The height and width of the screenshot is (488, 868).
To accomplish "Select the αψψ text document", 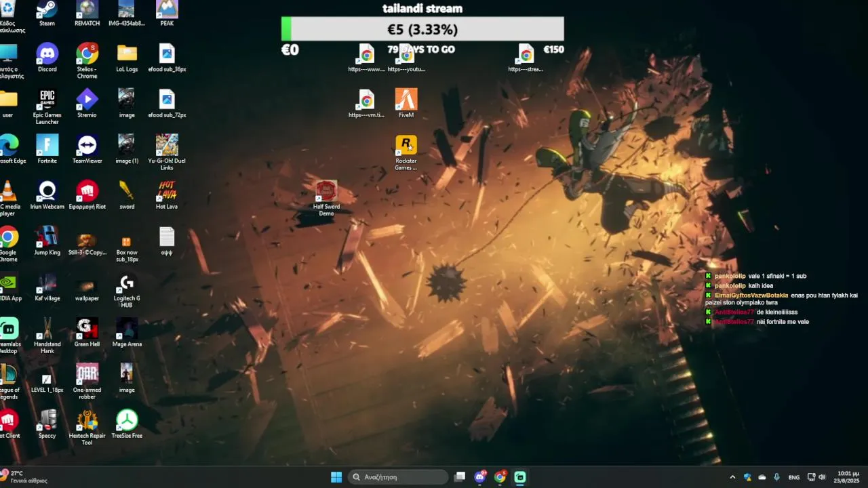I will [x=167, y=241].
